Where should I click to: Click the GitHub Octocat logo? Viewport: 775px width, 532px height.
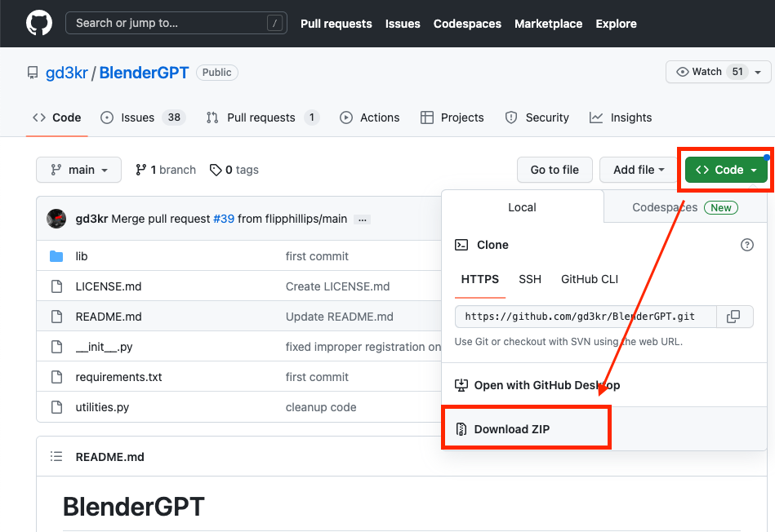[x=38, y=23]
